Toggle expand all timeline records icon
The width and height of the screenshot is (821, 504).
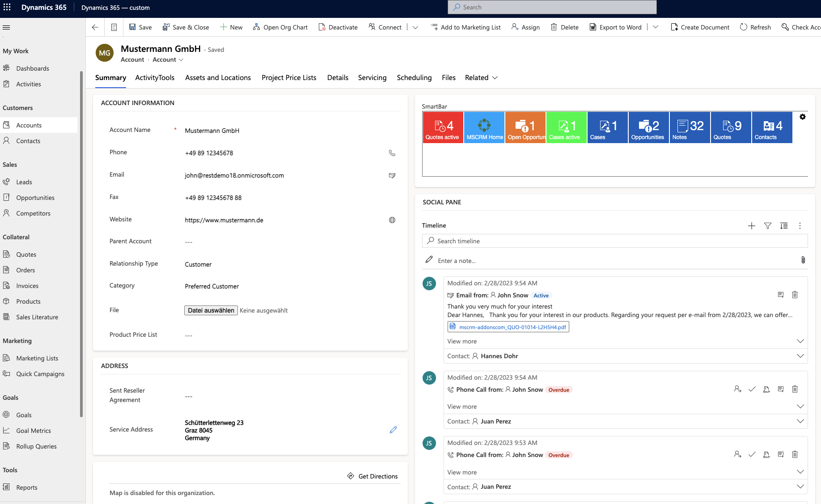[784, 226]
